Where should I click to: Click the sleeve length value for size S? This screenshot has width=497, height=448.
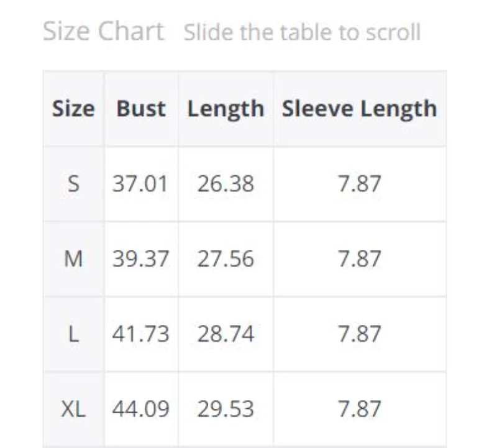tap(359, 184)
